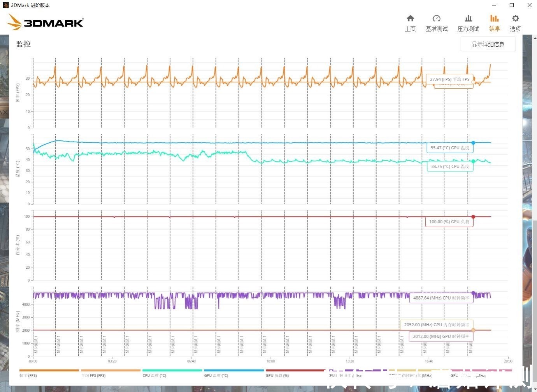Click the 20:00 time axis label
Viewport: 537px width, 392px height.
(x=508, y=361)
